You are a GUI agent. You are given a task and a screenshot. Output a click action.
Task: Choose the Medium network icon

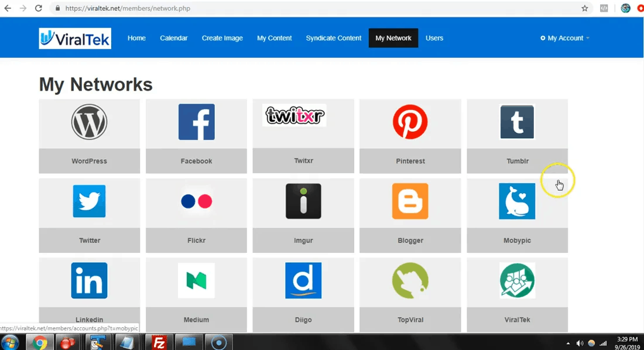click(196, 280)
